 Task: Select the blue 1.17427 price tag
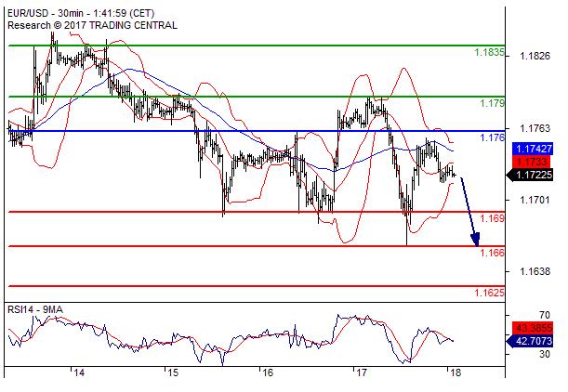pos(532,149)
